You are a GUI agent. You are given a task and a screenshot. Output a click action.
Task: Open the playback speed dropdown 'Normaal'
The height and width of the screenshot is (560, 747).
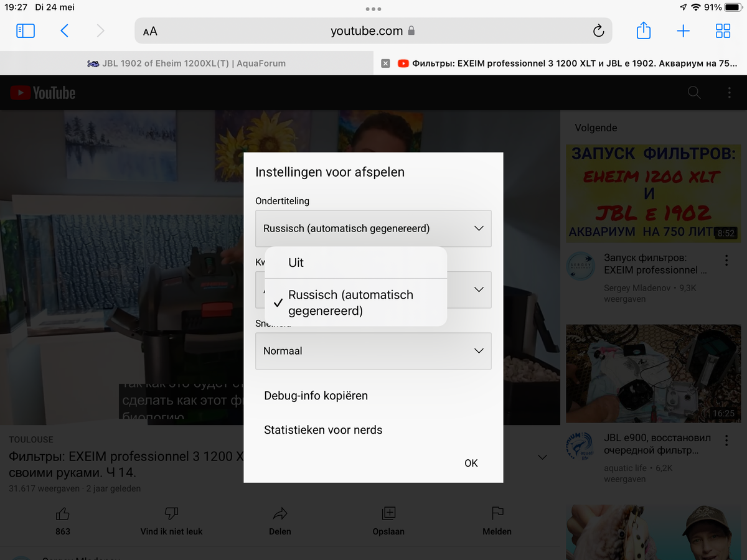pyautogui.click(x=373, y=351)
